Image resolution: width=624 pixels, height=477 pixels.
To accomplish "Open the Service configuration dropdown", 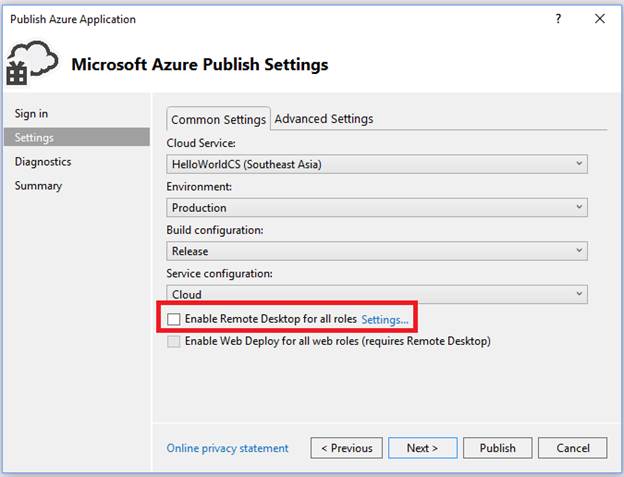I will tap(376, 294).
